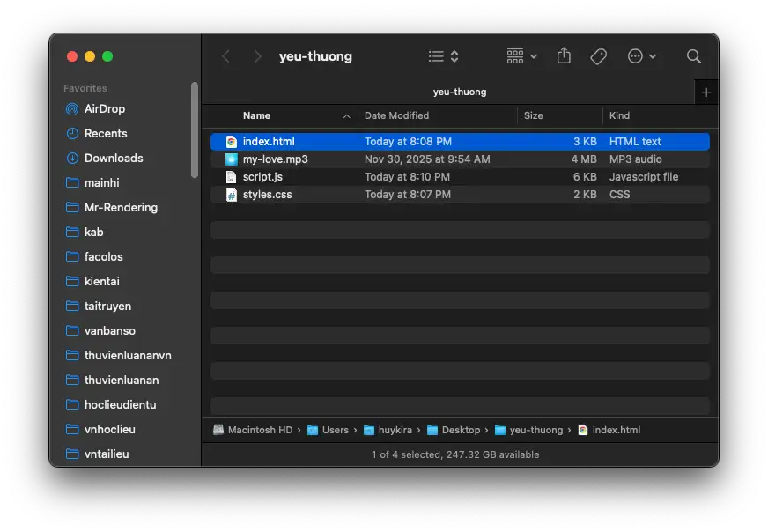Sort by Date Modified column header
This screenshot has width=768, height=532.
tap(396, 116)
